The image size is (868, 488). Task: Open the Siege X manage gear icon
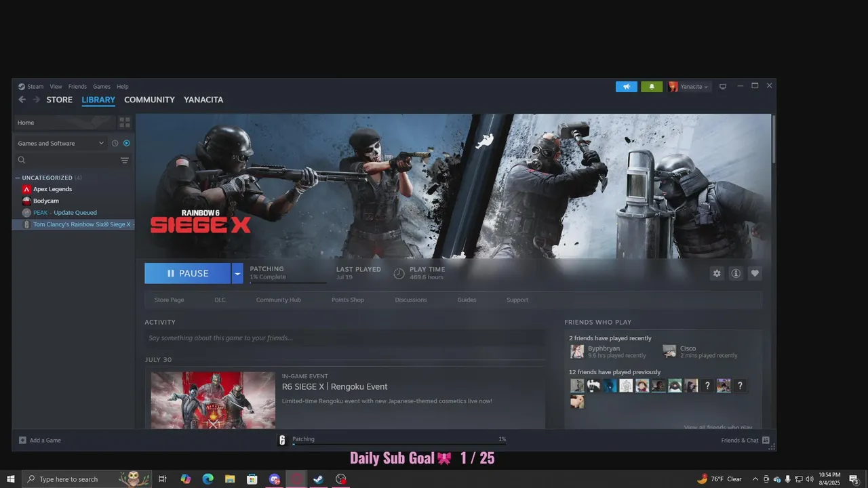717,273
